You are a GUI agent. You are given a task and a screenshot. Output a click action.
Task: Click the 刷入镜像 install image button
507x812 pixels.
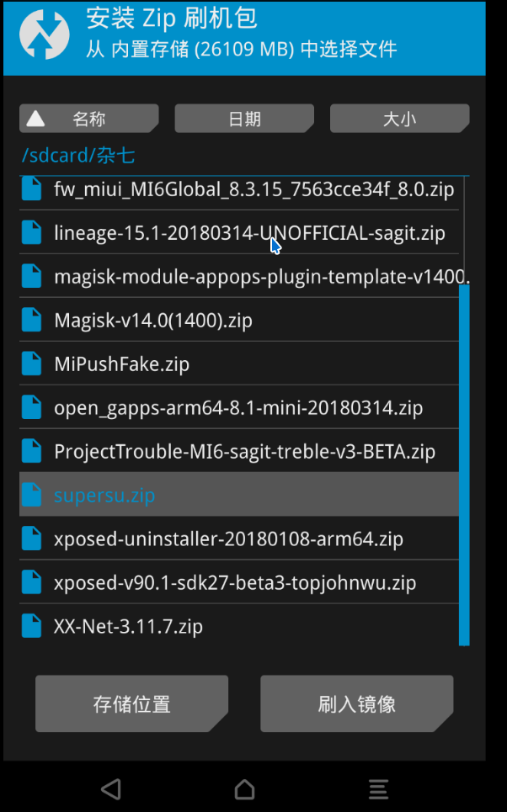coord(356,703)
